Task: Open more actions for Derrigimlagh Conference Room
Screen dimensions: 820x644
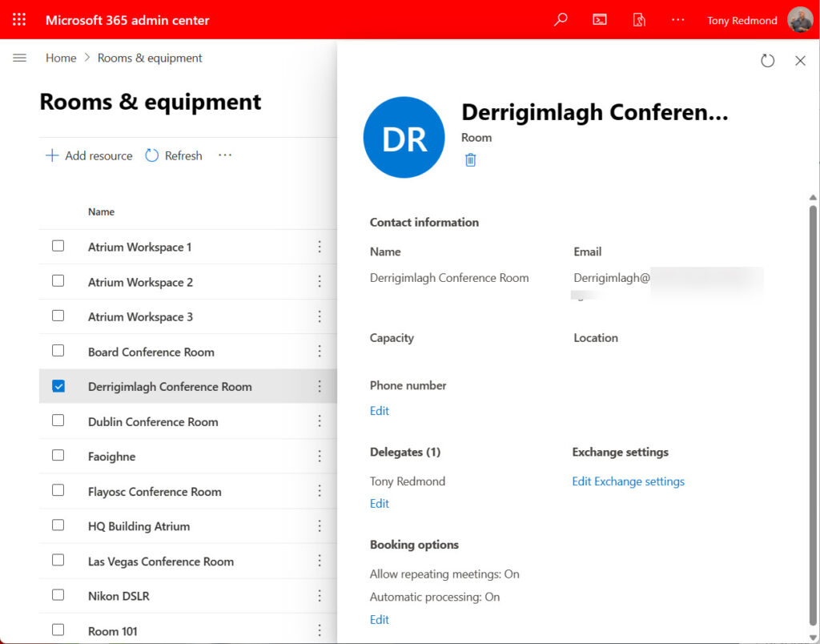Action: pos(320,387)
